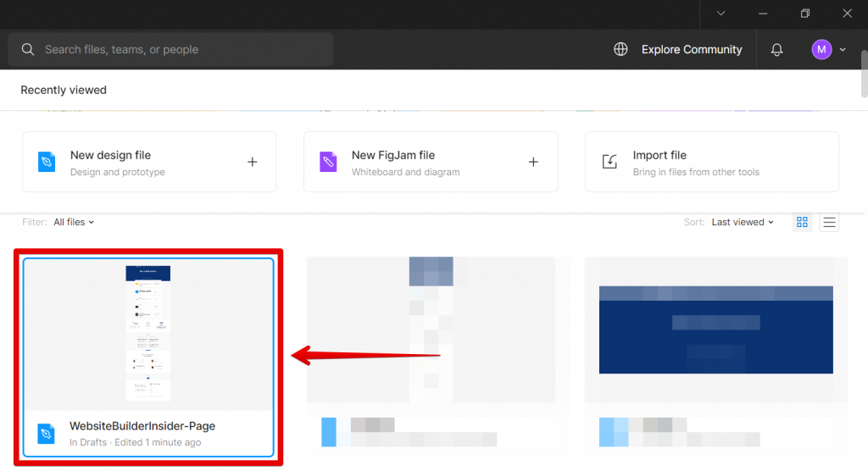Click inside the search files field
The width and height of the screenshot is (868, 476).
click(x=178, y=50)
